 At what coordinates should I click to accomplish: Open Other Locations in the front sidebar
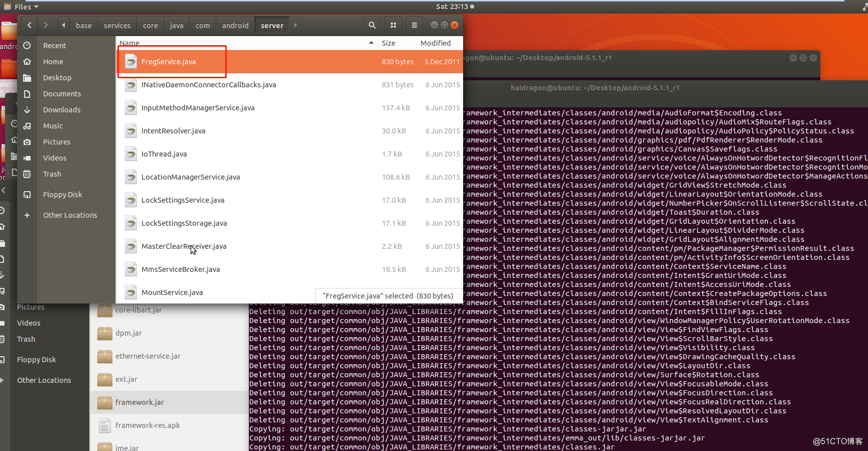(70, 215)
